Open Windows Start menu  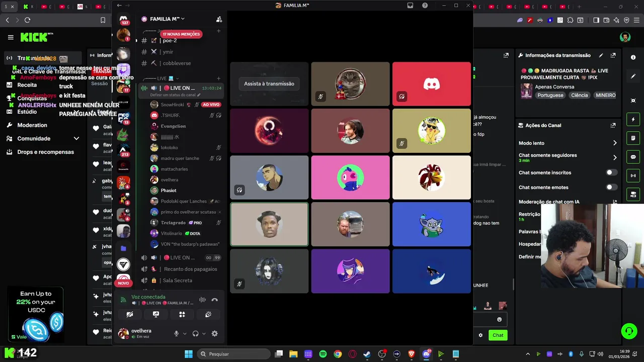pos(188,354)
